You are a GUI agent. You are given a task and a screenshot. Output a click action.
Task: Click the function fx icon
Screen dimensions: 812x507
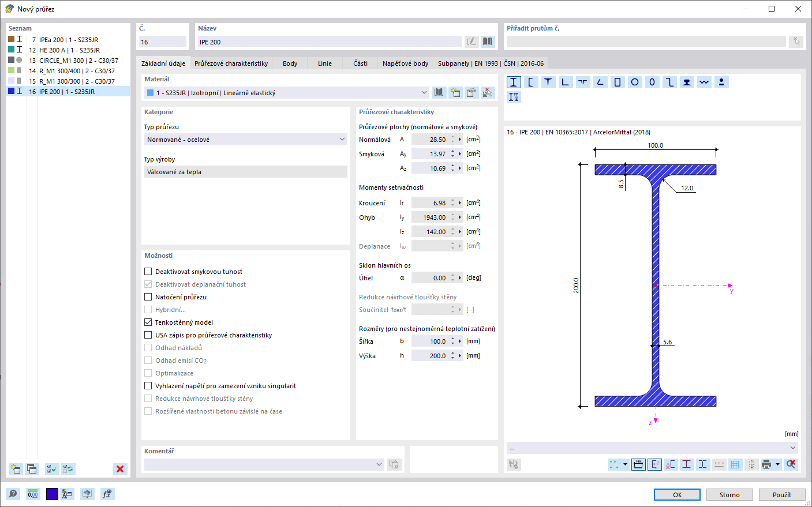pos(107,494)
